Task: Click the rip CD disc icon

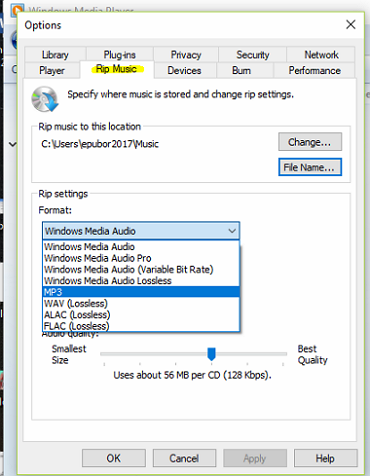Action: [x=45, y=99]
